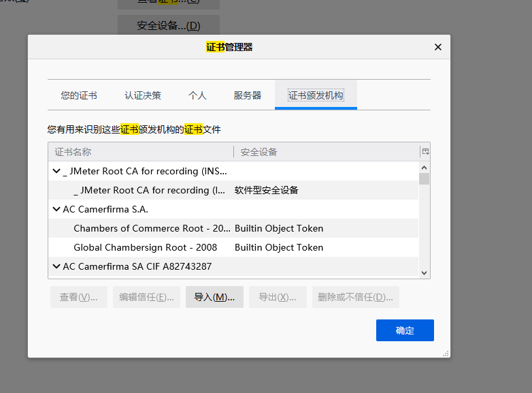Click the 安全设备...(D) button behind the dialog
Viewport: 532px width, 393px height.
coord(169,25)
